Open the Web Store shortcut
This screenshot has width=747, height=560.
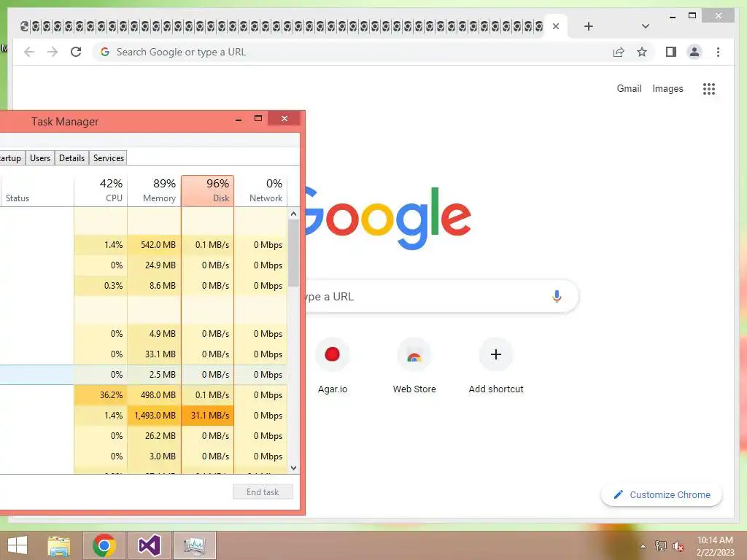tap(414, 366)
